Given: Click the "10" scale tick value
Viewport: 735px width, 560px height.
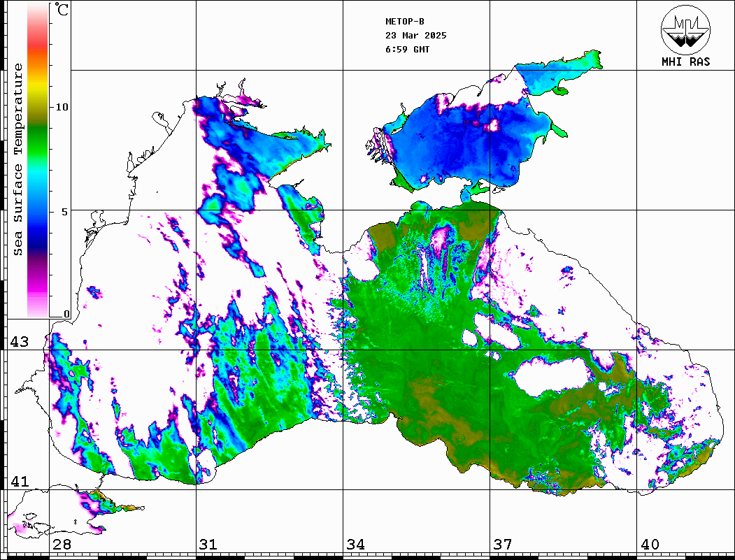Looking at the screenshot, I should [62, 107].
